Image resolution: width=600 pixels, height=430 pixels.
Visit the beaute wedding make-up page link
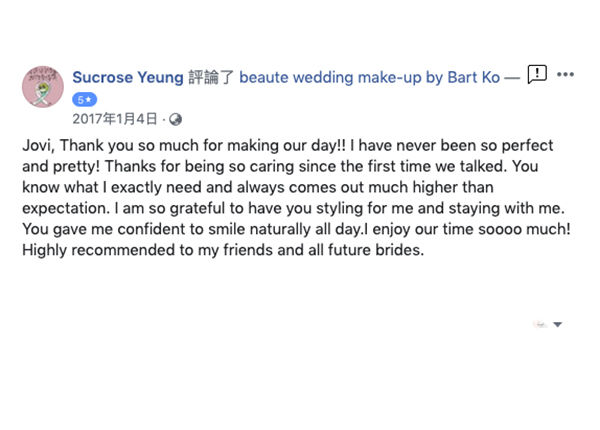pyautogui.click(x=370, y=77)
